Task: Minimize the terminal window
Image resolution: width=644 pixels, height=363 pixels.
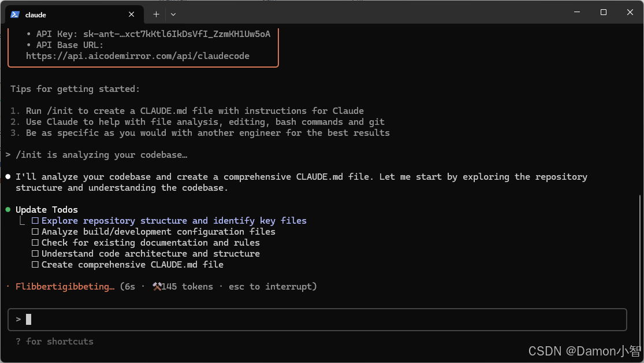Action: 576,12
